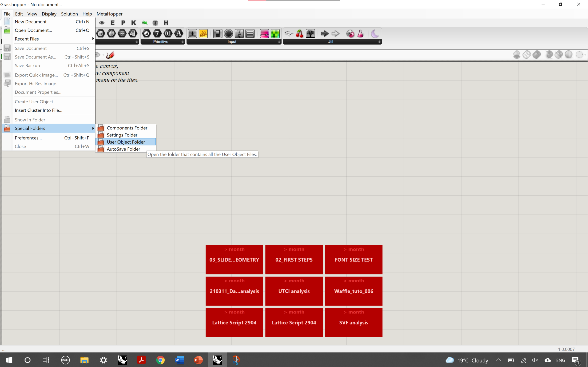This screenshot has height=367, width=588.
Task: Open recent file 03_SLIDE...EOMETRY tile
Action: click(x=234, y=260)
